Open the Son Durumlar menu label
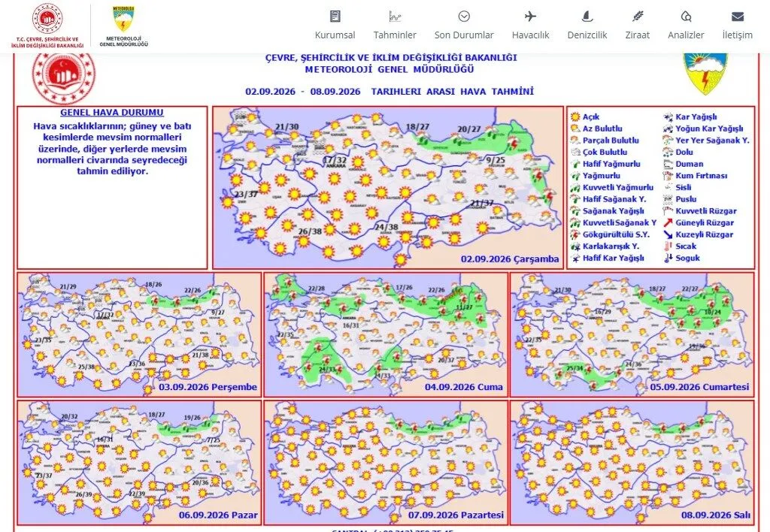 (464, 35)
